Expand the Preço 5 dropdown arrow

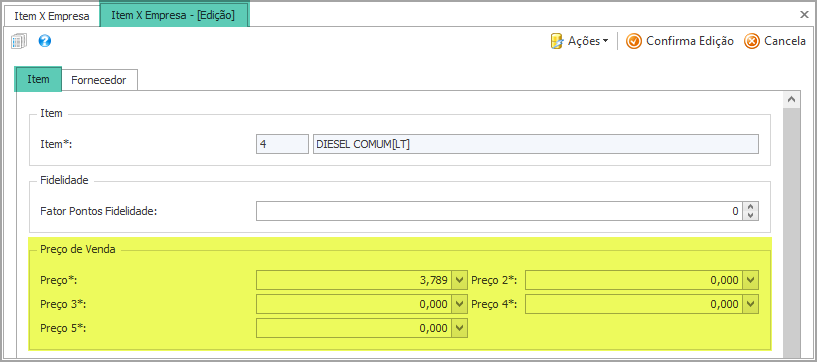pos(460,328)
